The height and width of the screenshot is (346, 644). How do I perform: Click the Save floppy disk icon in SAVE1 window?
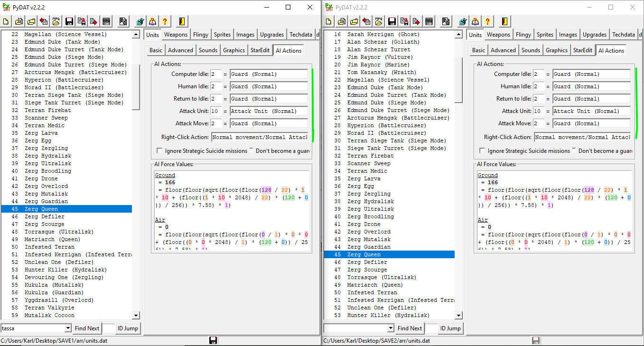pyautogui.click(x=69, y=21)
